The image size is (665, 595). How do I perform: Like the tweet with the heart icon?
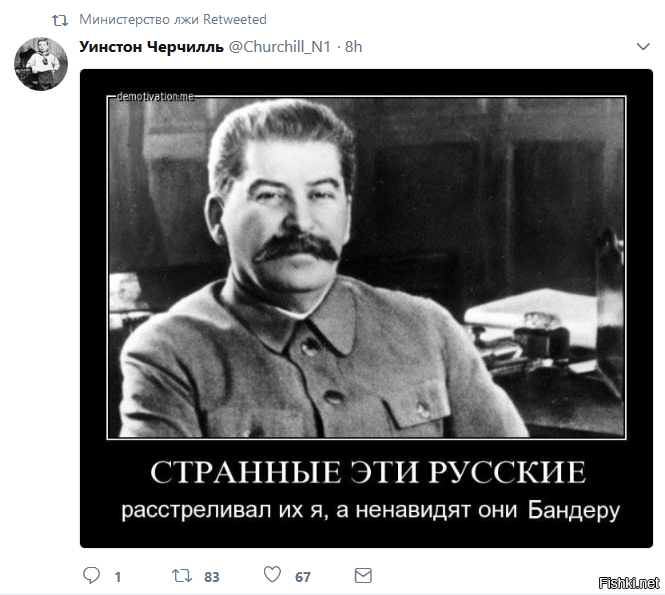click(272, 575)
